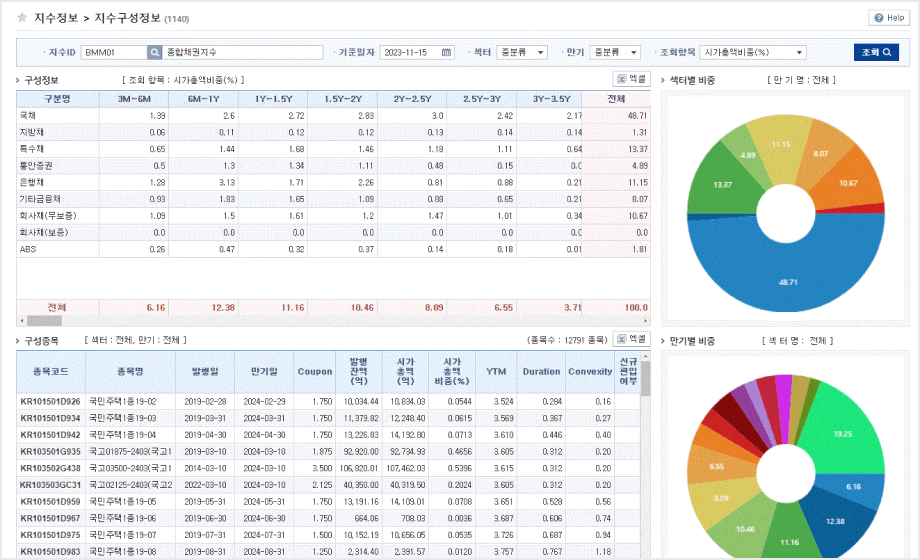The width and height of the screenshot is (920, 560).
Task: Click the blue 조회 search button
Action: tap(876, 52)
